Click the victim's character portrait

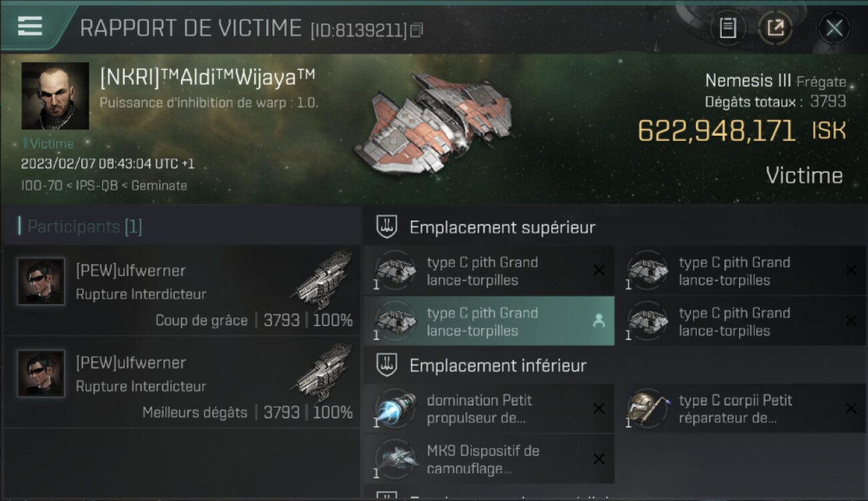click(x=55, y=96)
